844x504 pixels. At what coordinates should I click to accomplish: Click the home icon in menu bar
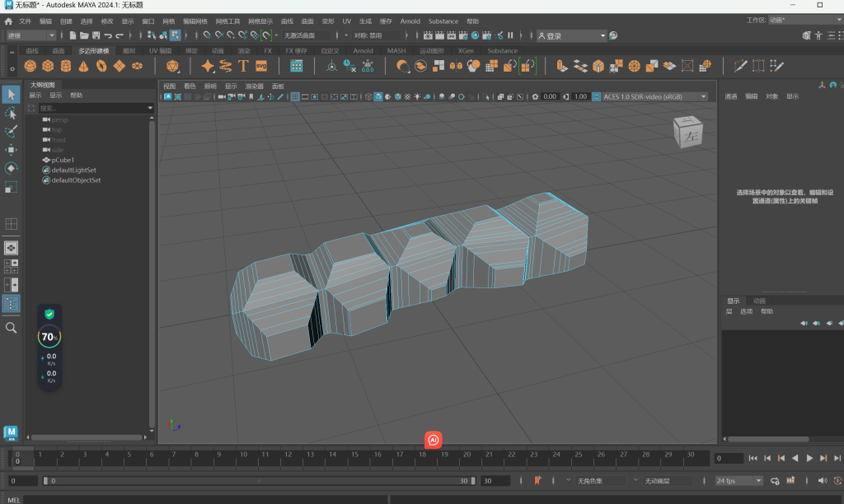(x=8, y=21)
